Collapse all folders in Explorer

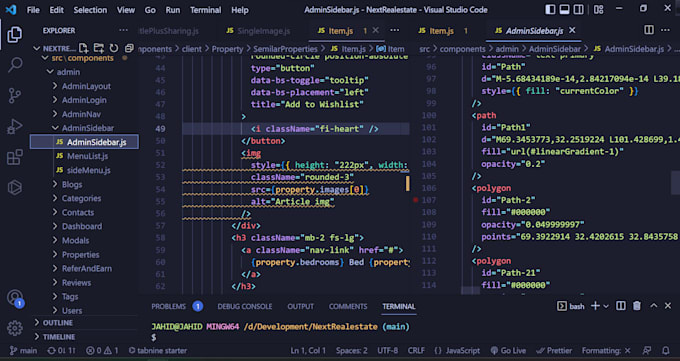(x=129, y=48)
